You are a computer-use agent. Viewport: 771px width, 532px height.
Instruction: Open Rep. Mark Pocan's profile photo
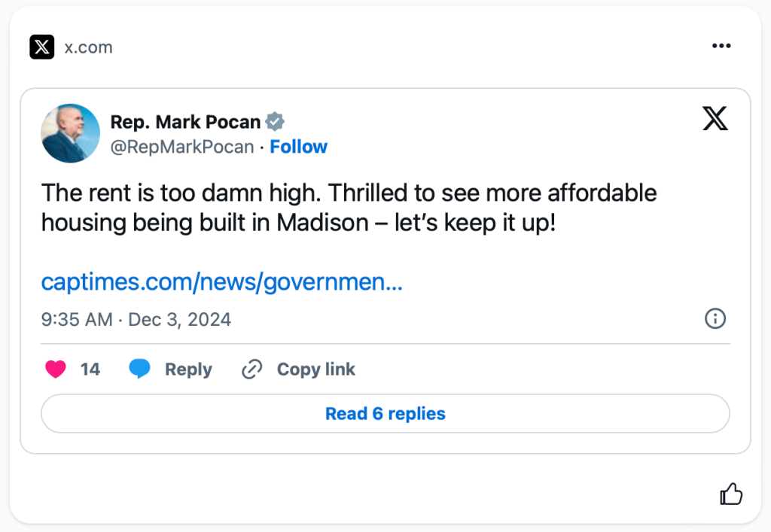click(x=71, y=133)
